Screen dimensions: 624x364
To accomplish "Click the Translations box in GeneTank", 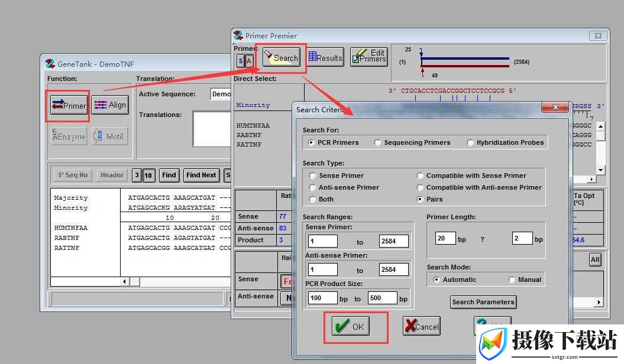I will pos(212,129).
